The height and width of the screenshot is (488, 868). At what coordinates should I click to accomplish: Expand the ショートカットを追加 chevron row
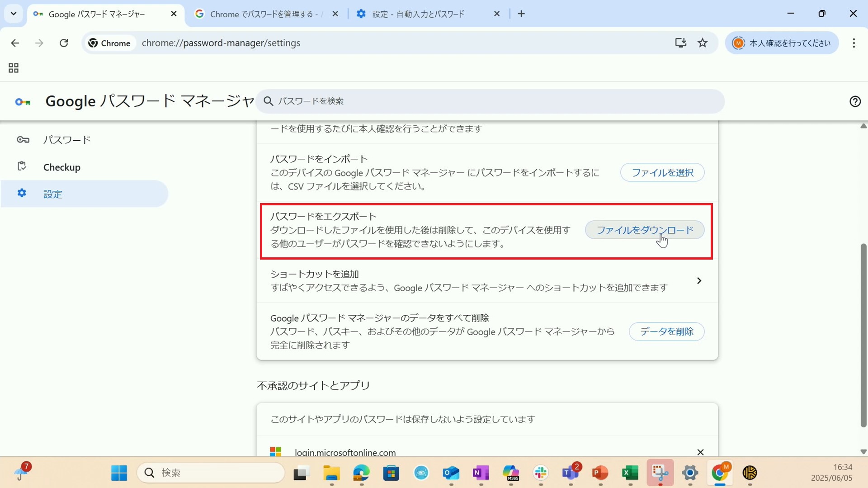coord(699,281)
